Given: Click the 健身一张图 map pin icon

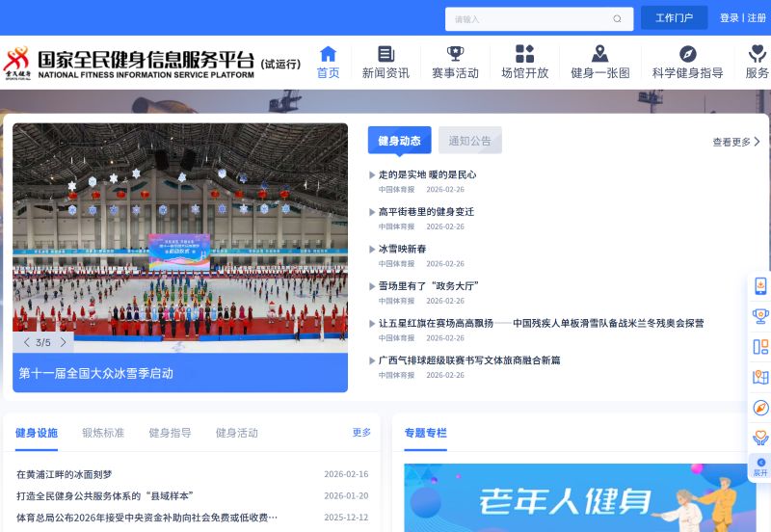Looking at the screenshot, I should pos(599,54).
